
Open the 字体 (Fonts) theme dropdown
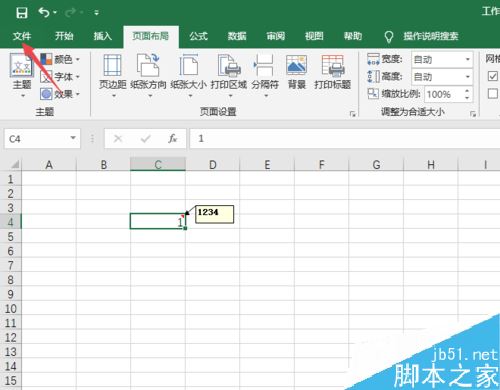tap(60, 77)
